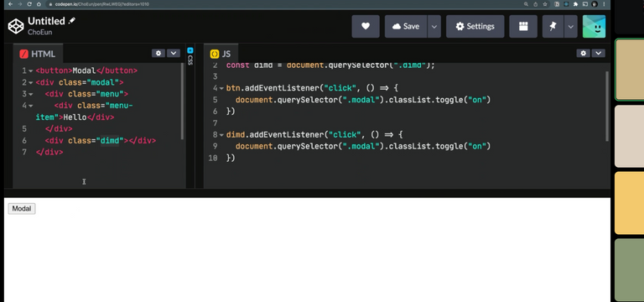
Task: Click the browser zoom magnifier icon
Action: pos(526,4)
